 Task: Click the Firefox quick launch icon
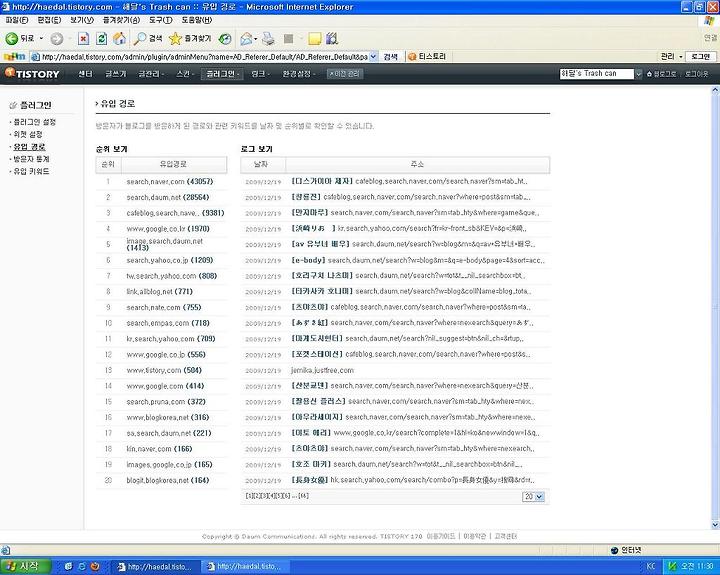point(95,566)
